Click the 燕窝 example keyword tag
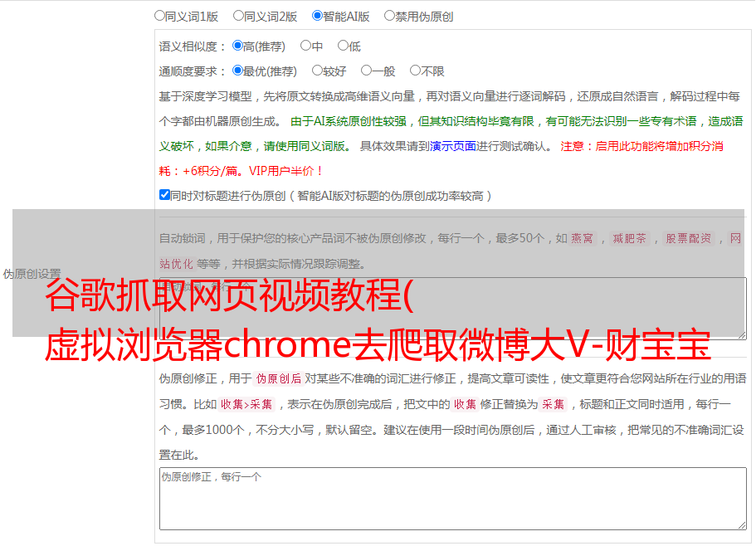Image resolution: width=756 pixels, height=546 pixels. pyautogui.click(x=583, y=238)
